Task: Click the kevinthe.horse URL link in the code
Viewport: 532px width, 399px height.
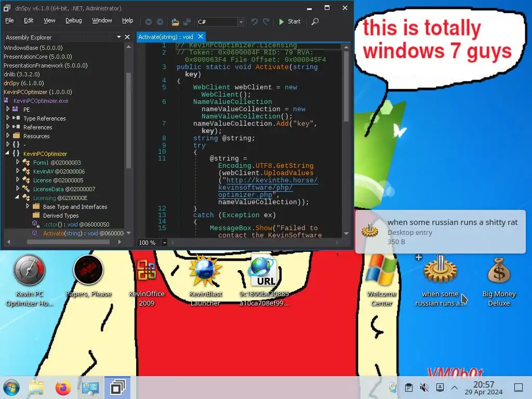Action: click(x=268, y=187)
